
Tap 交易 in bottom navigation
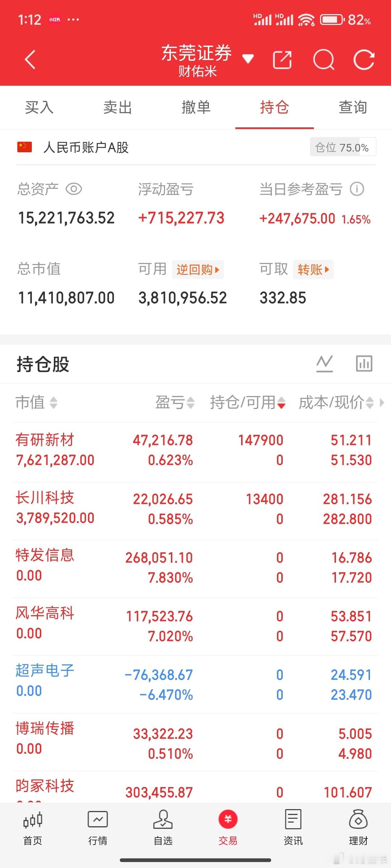pyautogui.click(x=228, y=827)
